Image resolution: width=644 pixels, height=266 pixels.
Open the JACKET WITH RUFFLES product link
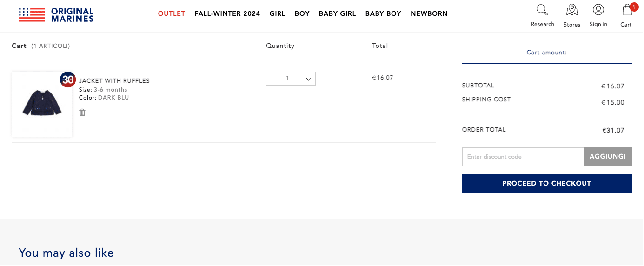coord(114,80)
